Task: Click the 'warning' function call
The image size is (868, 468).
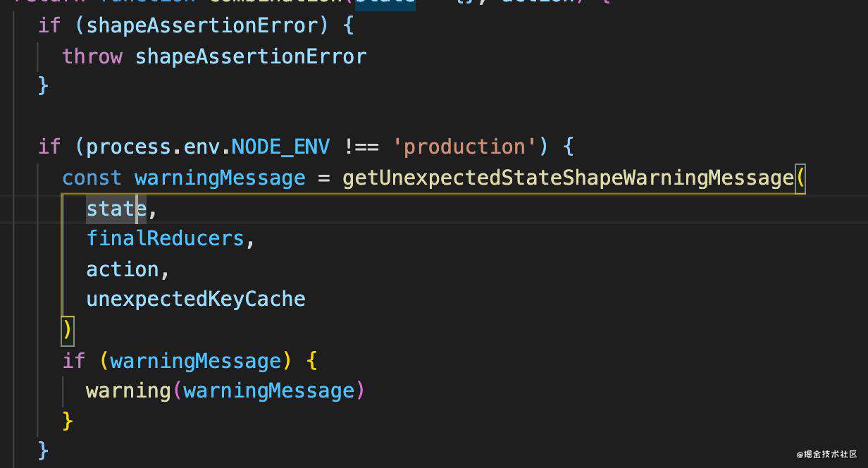Action: 128,390
